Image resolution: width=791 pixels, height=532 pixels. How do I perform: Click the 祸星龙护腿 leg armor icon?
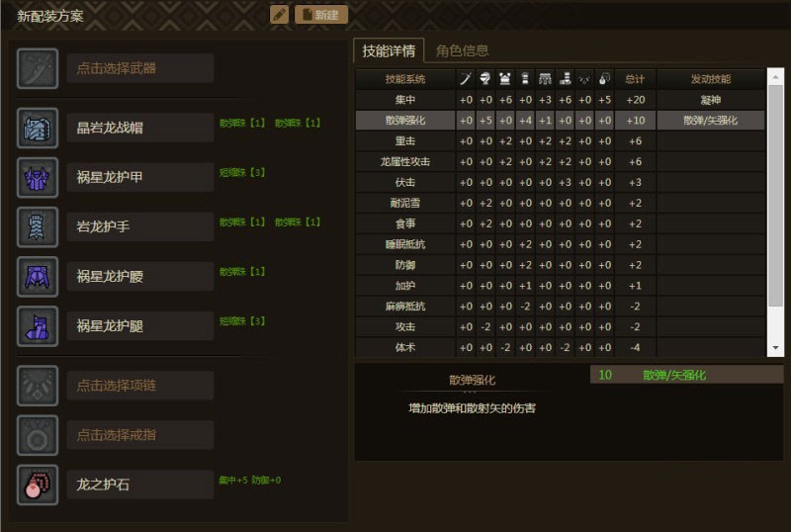point(38,325)
